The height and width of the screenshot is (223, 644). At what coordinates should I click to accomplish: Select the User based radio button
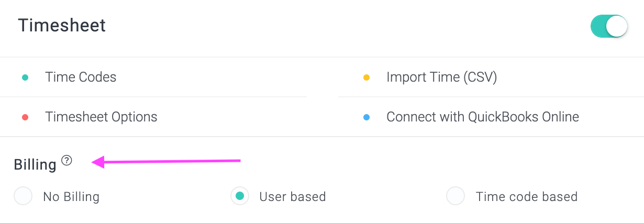(240, 196)
